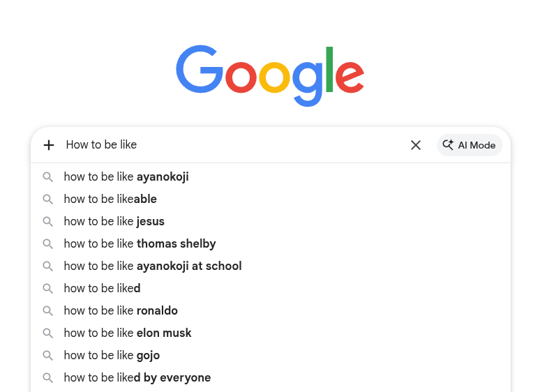The height and width of the screenshot is (392, 540).
Task: Select the "how to be liked" suggestion
Action: [x=270, y=288]
